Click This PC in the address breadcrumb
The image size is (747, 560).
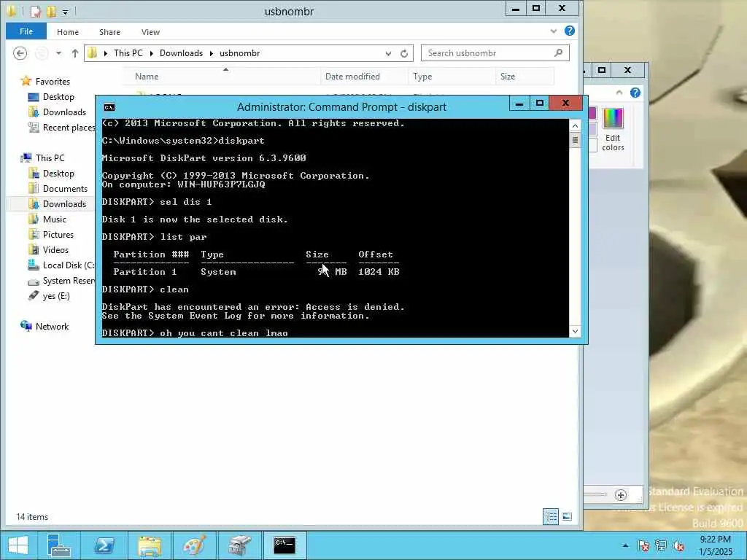[x=128, y=52]
